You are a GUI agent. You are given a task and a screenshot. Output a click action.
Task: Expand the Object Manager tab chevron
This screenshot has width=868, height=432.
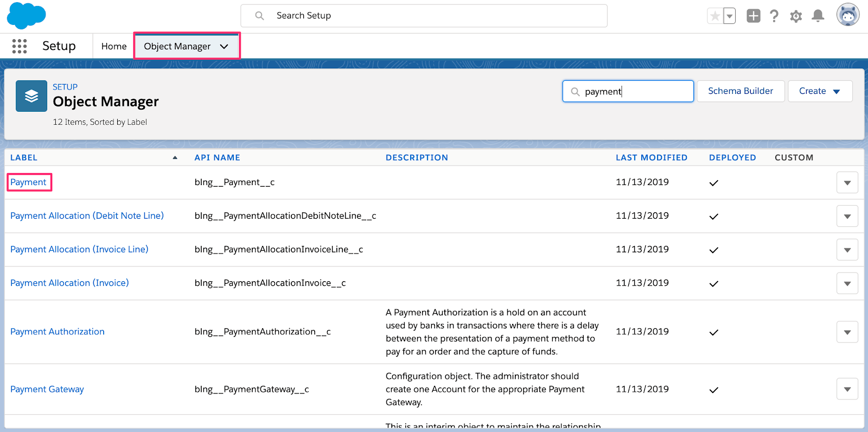(x=224, y=47)
